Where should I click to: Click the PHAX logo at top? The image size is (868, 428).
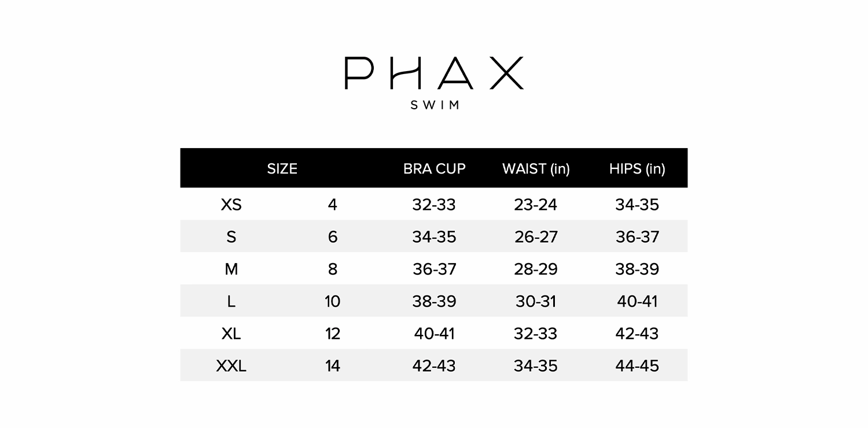434,73
